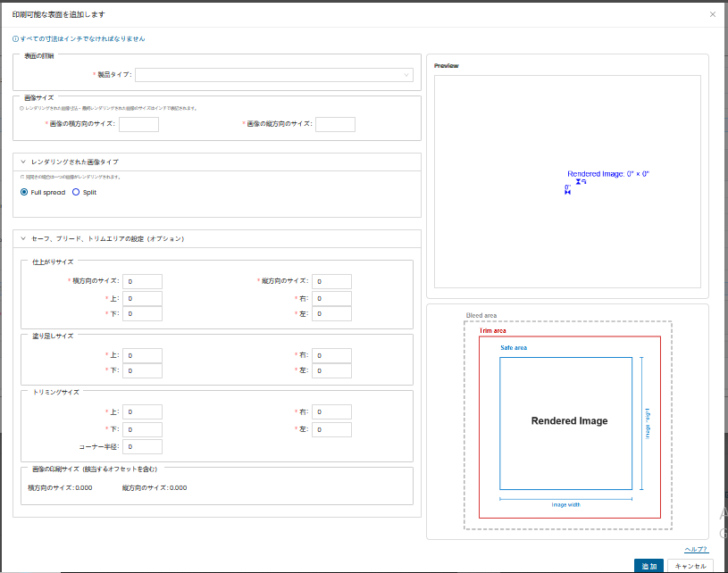728x573 pixels.
Task: Click the キャンセル button
Action: click(691, 566)
